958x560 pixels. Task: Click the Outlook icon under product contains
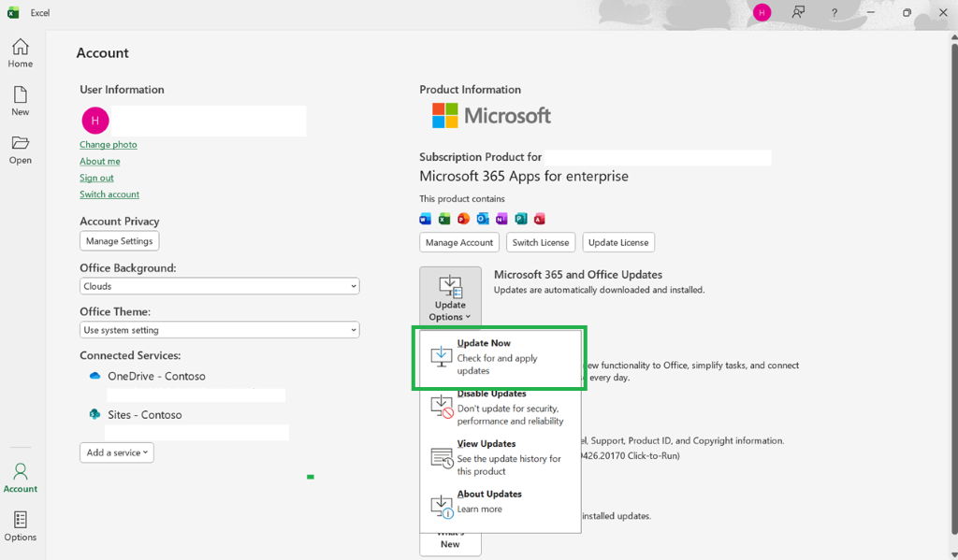(483, 219)
